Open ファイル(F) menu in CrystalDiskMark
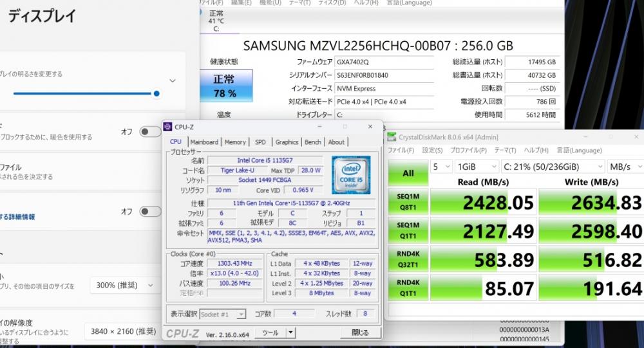This screenshot has width=644, height=348. click(401, 150)
